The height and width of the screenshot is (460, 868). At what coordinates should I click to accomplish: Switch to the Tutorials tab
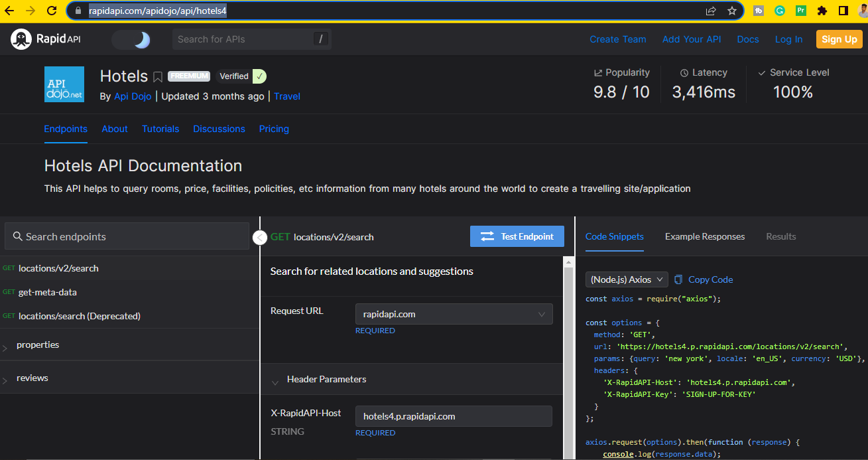[160, 129]
